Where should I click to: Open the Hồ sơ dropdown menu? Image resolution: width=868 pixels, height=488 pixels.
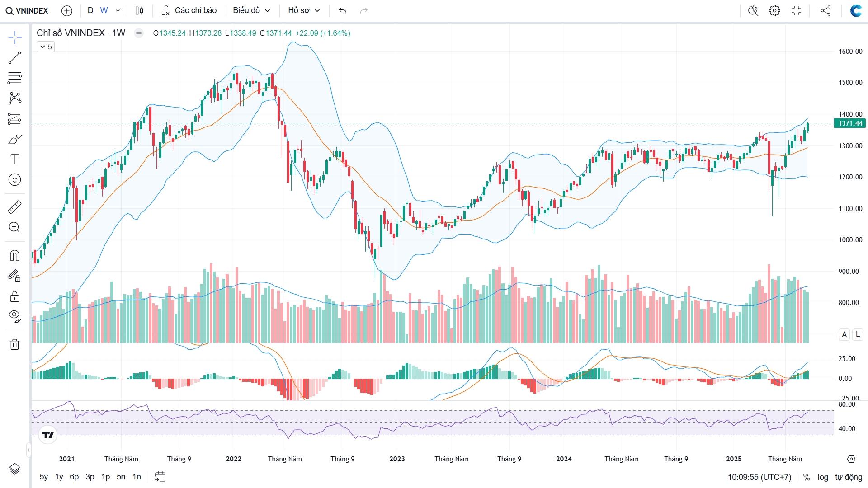coord(303,10)
